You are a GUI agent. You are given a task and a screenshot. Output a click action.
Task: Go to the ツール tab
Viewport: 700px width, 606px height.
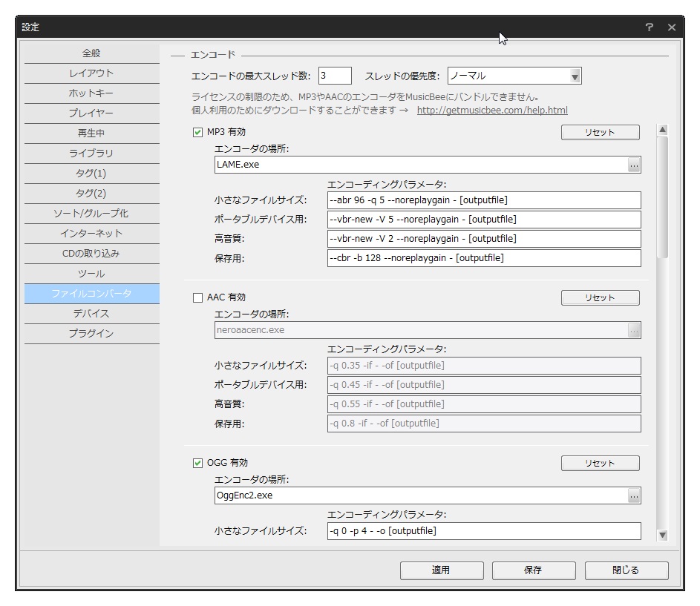[x=91, y=274]
